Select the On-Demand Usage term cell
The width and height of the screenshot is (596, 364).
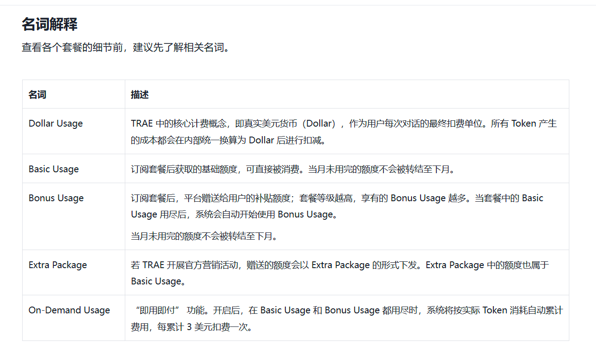74,318
